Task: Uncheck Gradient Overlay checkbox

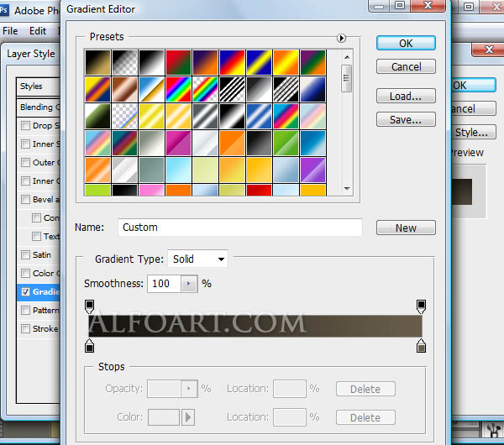Action: coord(25,291)
